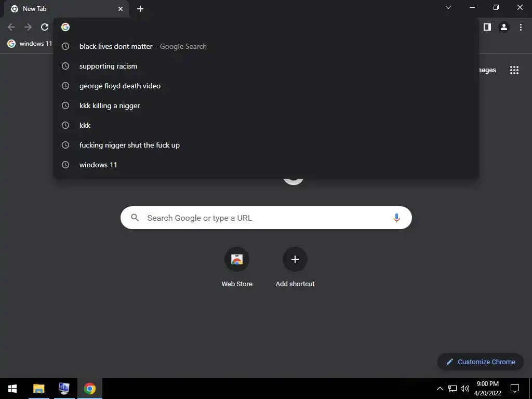Image resolution: width=532 pixels, height=399 pixels.
Task: Open the windows 11 bookmark
Action: point(30,44)
